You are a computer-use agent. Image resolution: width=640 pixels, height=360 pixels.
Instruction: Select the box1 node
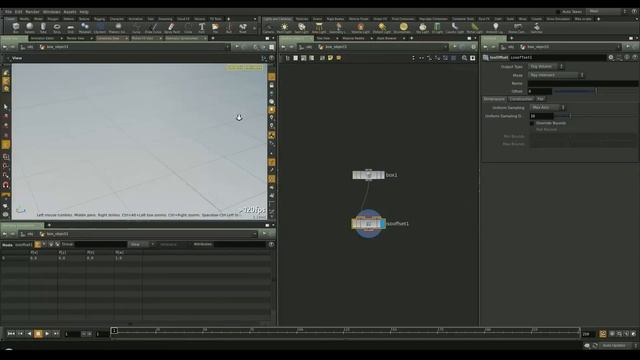[369, 175]
